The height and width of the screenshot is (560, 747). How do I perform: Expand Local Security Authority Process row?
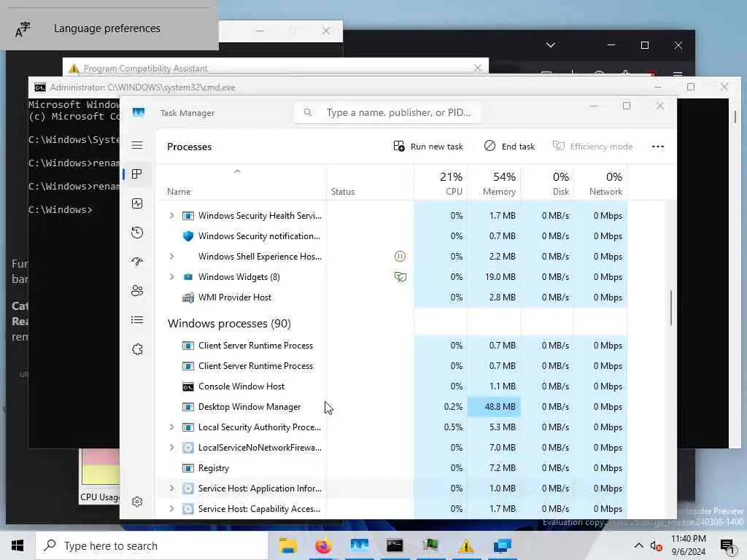[x=171, y=427]
